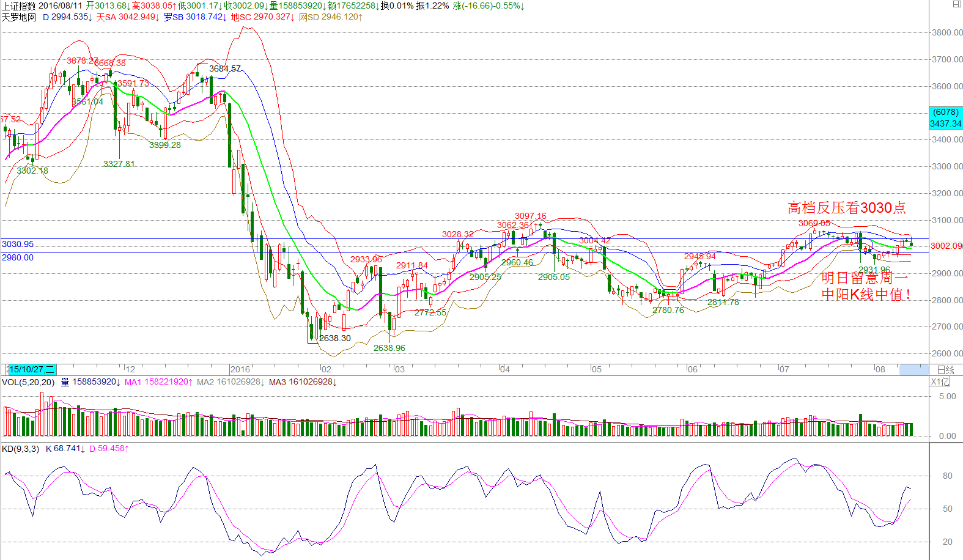Image resolution: width=963 pixels, height=560 pixels.
Task: Click the MA2 161026928 volume average
Action: click(x=231, y=382)
